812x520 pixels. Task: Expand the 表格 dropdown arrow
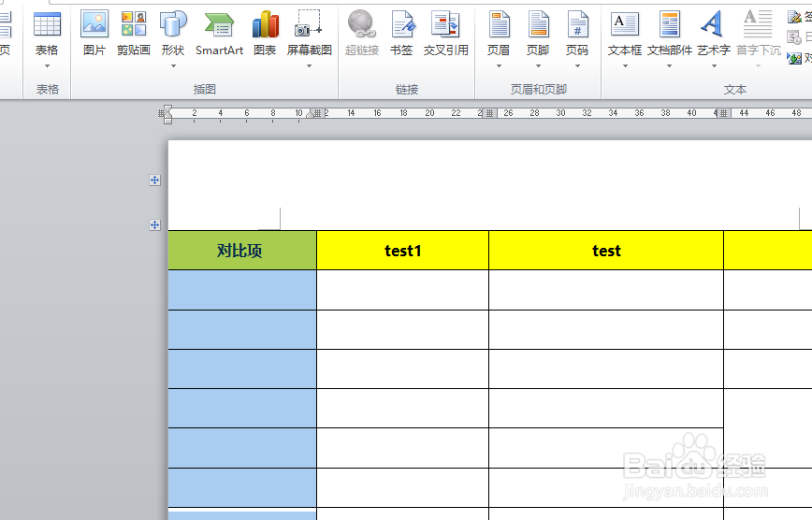[x=47, y=65]
